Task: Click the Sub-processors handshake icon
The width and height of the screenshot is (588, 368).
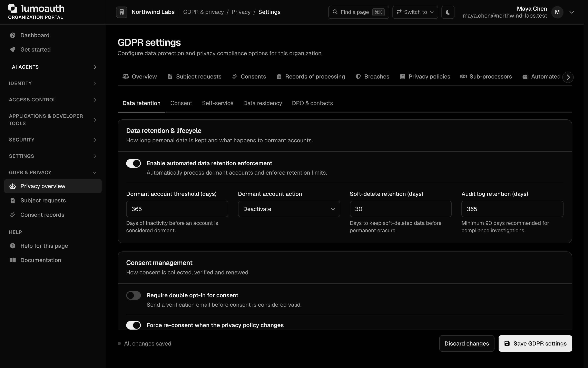Action: (x=463, y=77)
